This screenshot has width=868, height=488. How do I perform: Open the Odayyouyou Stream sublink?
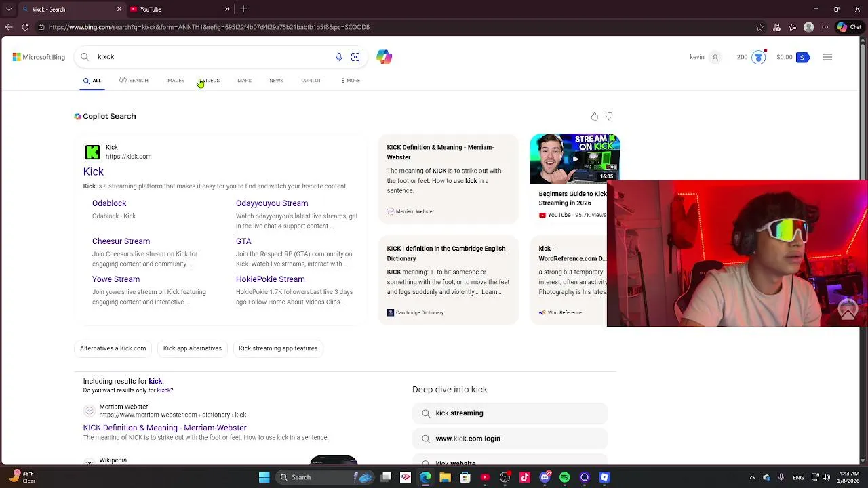pos(272,203)
